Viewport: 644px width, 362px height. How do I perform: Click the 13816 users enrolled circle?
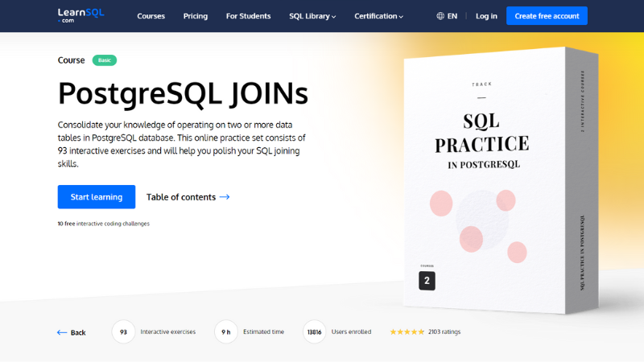(x=314, y=331)
